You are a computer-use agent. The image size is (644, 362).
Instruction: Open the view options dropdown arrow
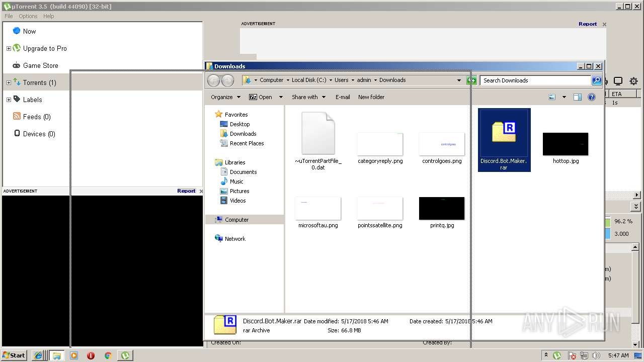564,97
